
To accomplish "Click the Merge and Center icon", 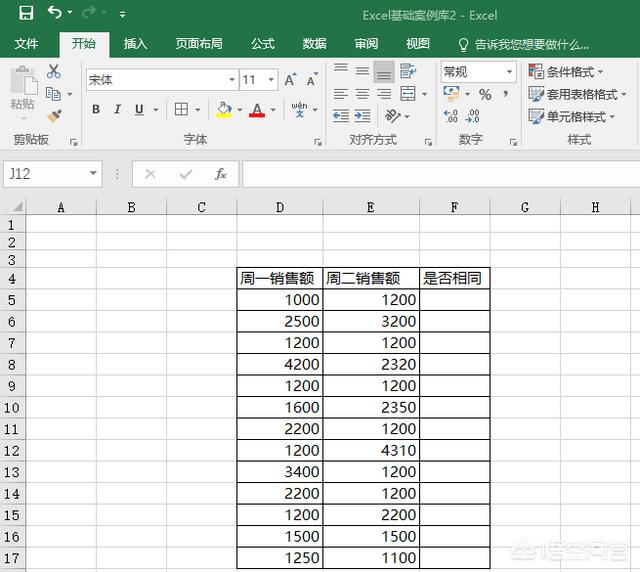I will pyautogui.click(x=408, y=94).
